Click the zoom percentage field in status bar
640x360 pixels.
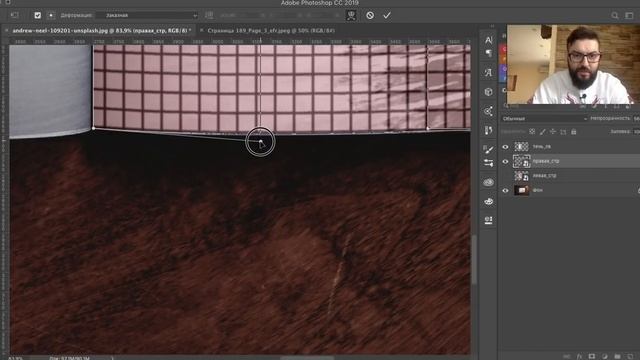click(16, 358)
